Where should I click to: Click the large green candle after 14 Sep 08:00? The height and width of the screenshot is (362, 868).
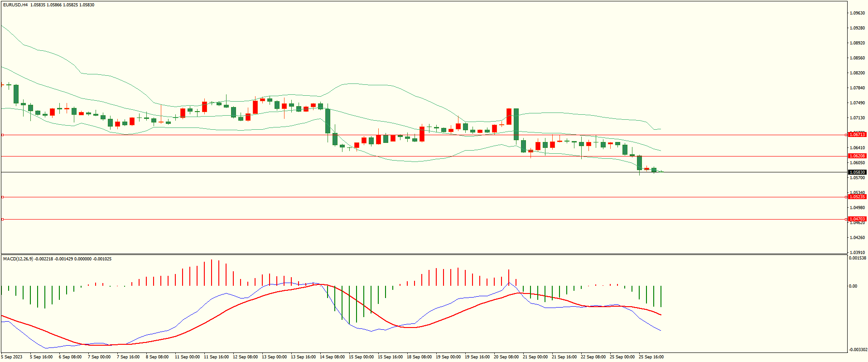[328, 121]
